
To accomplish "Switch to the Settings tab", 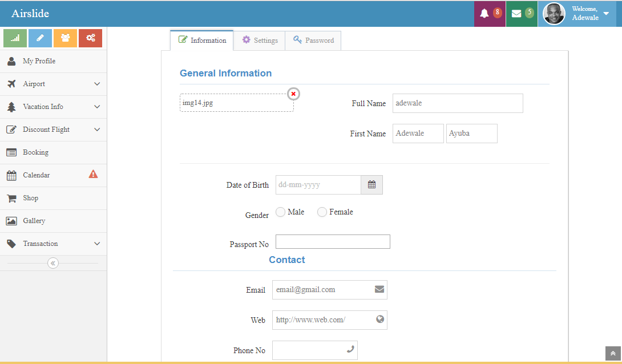I will [x=260, y=41].
